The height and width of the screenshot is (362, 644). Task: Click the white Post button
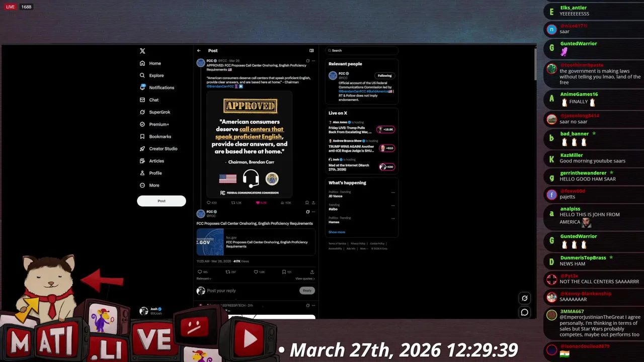(162, 201)
